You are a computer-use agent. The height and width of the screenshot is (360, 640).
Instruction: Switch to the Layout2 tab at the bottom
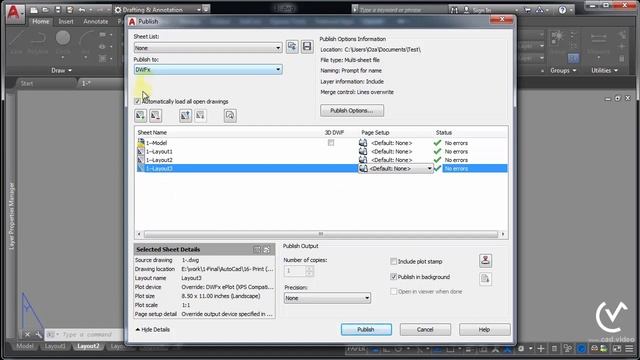[88, 346]
